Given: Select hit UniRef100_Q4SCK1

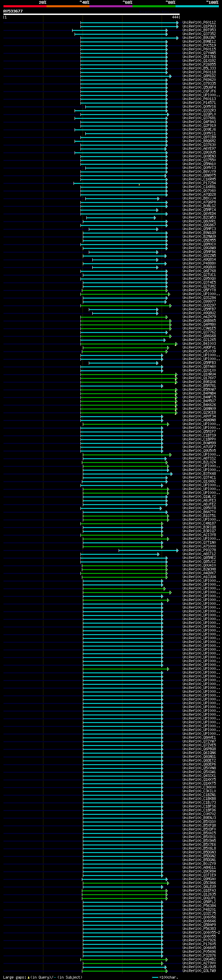Looking at the screenshot, I should (199, 776).
